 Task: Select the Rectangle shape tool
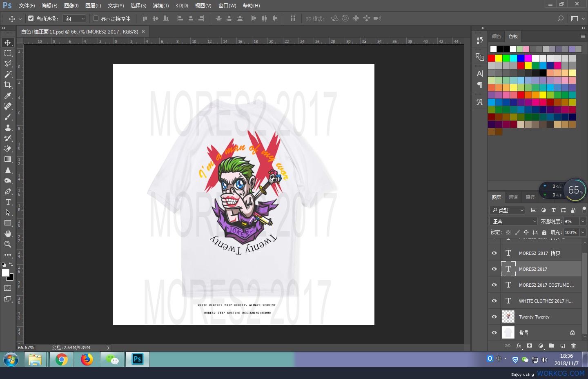[8, 223]
